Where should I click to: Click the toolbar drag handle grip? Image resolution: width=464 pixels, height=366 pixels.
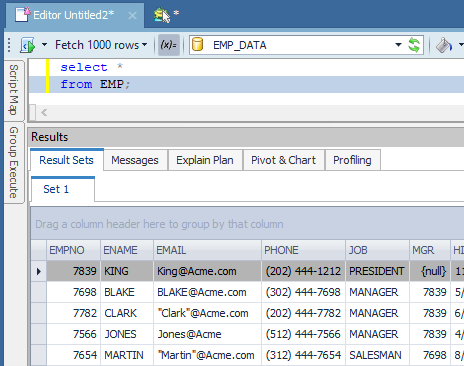[x=9, y=45]
